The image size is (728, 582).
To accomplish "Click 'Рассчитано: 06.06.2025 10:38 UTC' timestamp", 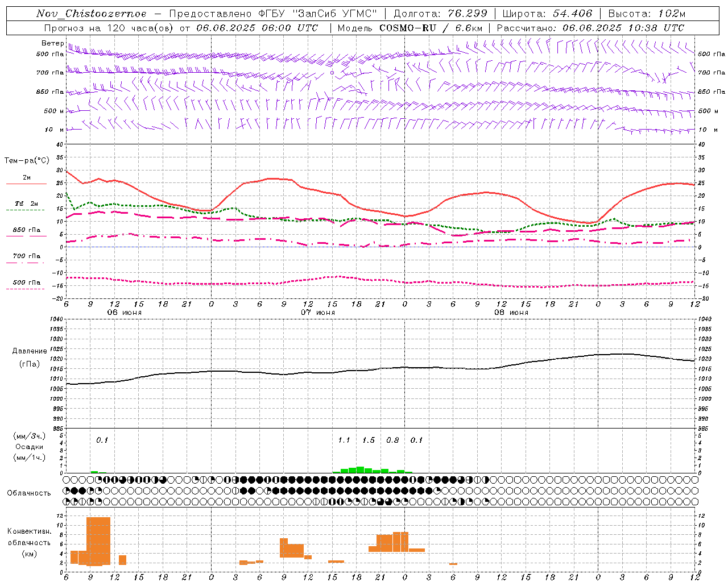I will [x=590, y=28].
